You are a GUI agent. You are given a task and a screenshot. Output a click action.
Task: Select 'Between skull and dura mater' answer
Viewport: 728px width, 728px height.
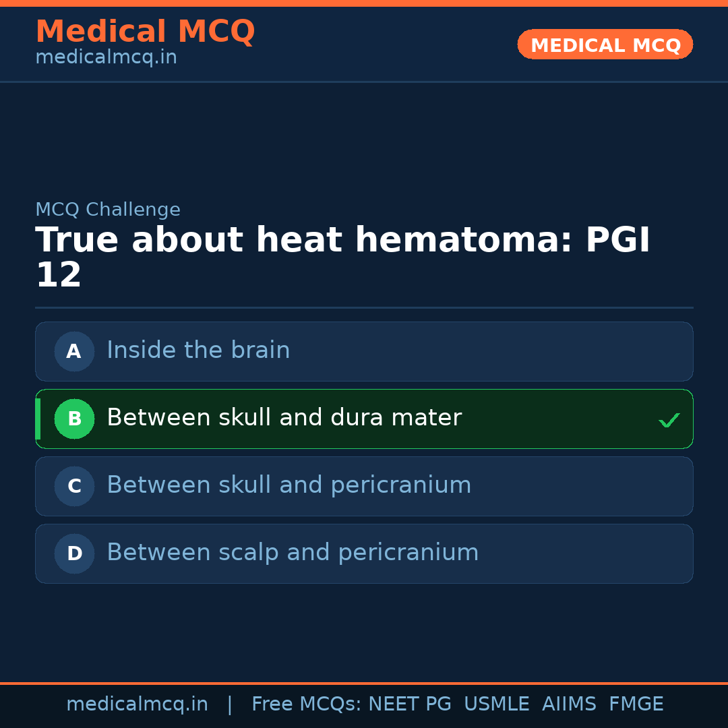[284, 418]
